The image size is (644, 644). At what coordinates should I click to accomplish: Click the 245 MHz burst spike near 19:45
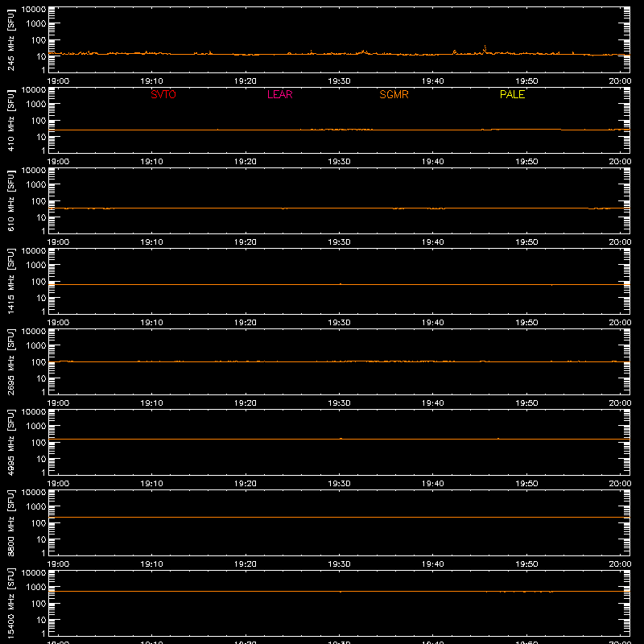pyautogui.click(x=485, y=49)
